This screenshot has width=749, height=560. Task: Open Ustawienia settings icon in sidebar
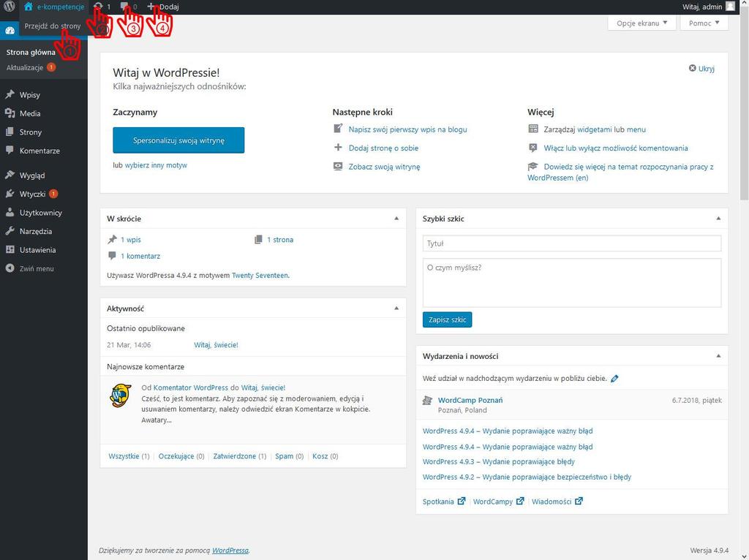click(x=10, y=250)
